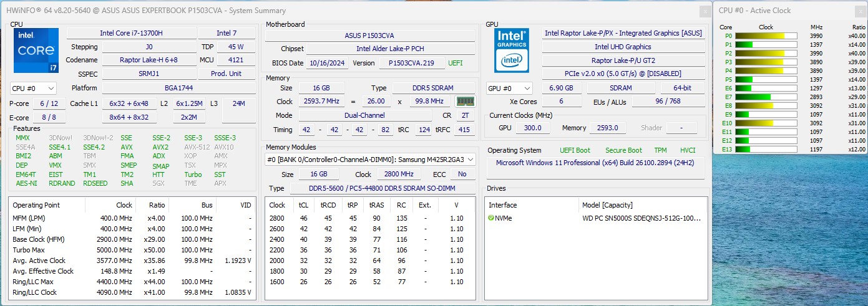Image resolution: width=868 pixels, height=306 pixels.
Task: Click the Intel Core i7-13700H name field
Action: [x=130, y=33]
